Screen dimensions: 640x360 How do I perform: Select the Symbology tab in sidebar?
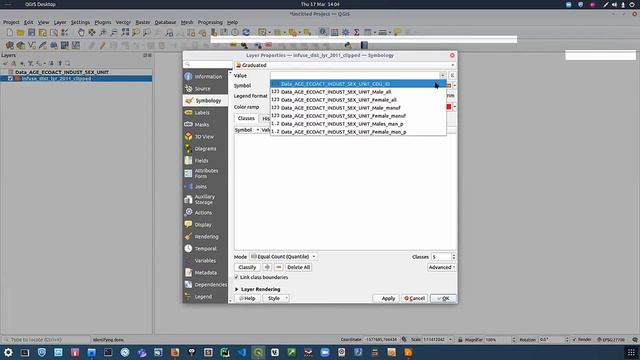pyautogui.click(x=205, y=100)
